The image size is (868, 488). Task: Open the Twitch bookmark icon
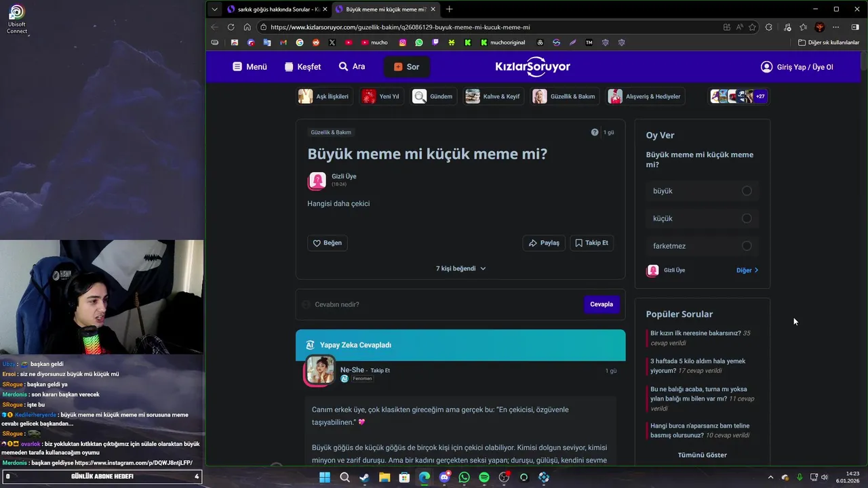(435, 42)
